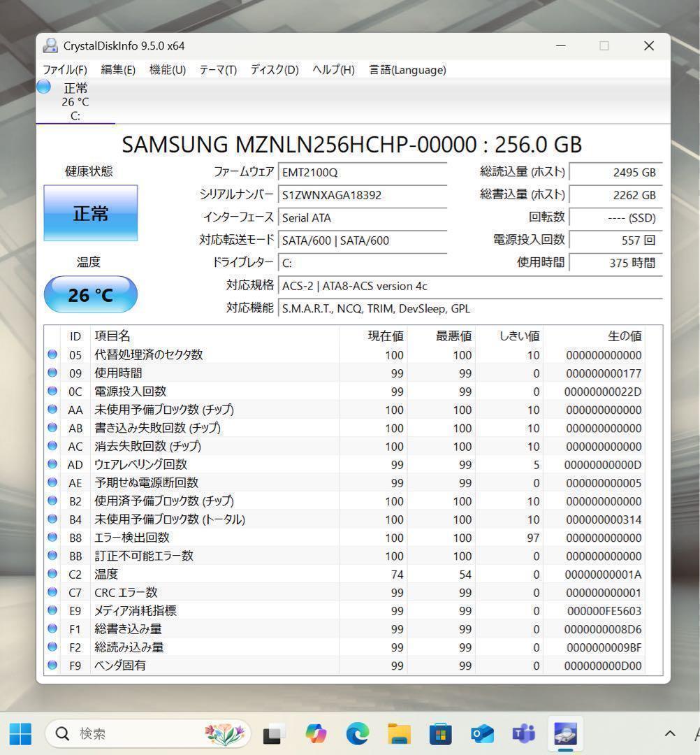Open the Windows Start menu
This screenshot has height=755, width=700.
pyautogui.click(x=20, y=734)
